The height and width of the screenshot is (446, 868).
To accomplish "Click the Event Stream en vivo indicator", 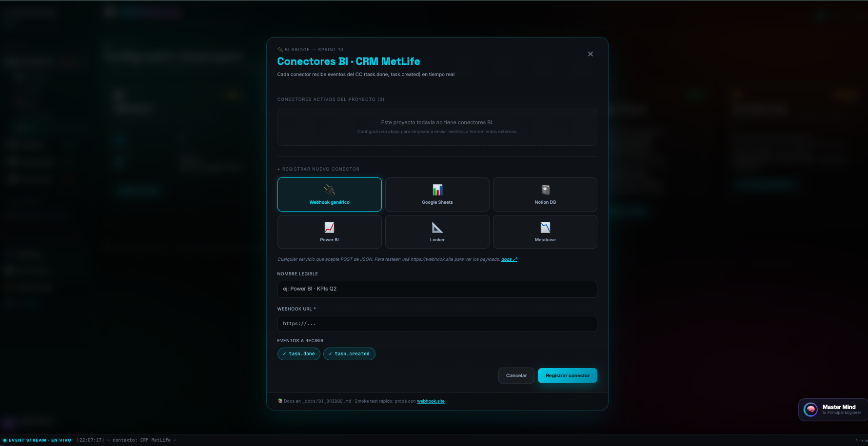I will 37,440.
